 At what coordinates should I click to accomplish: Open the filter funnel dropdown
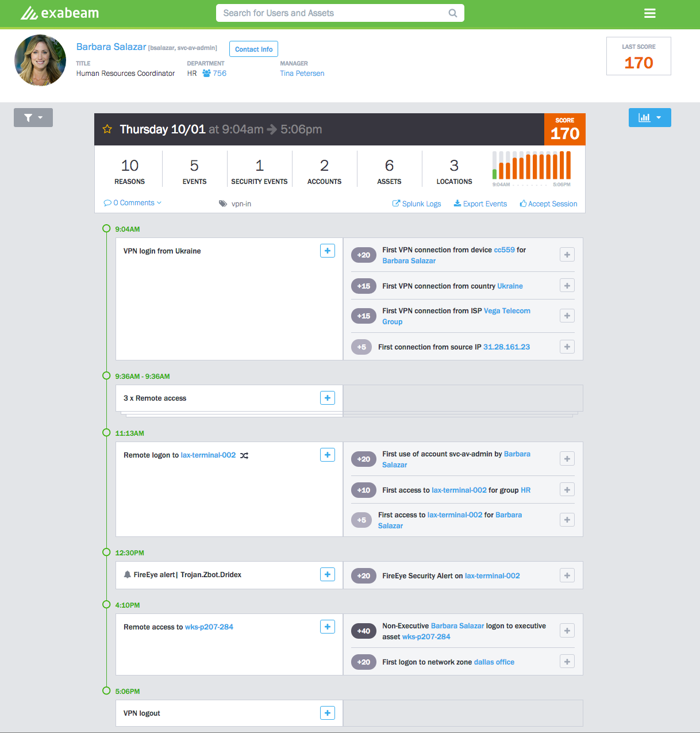click(33, 117)
